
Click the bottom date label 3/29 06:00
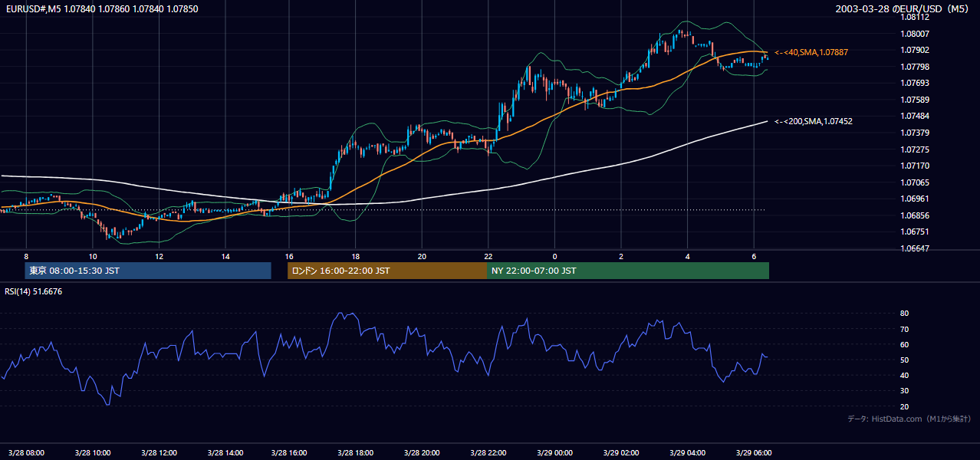coord(754,453)
